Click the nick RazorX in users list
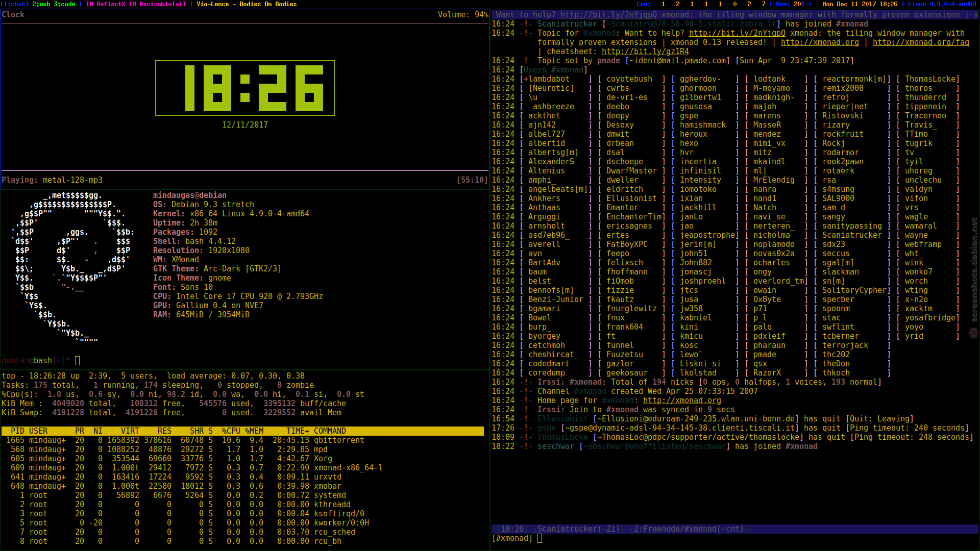This screenshot has height=551, width=980. tap(767, 373)
